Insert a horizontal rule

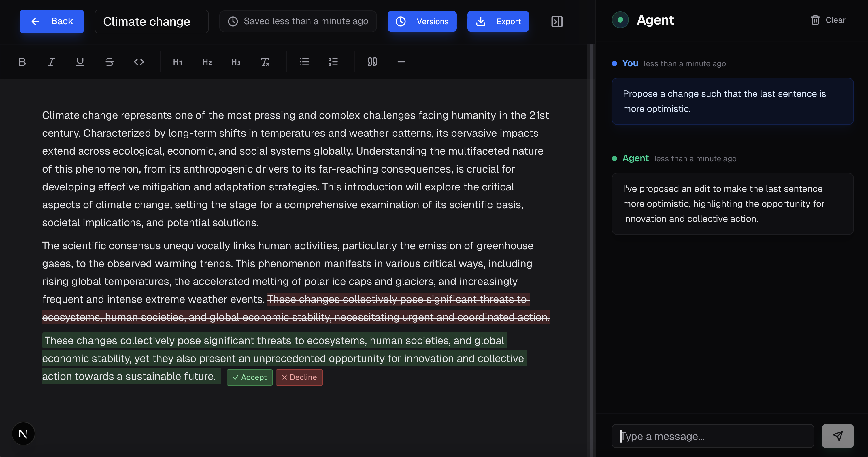pos(401,62)
